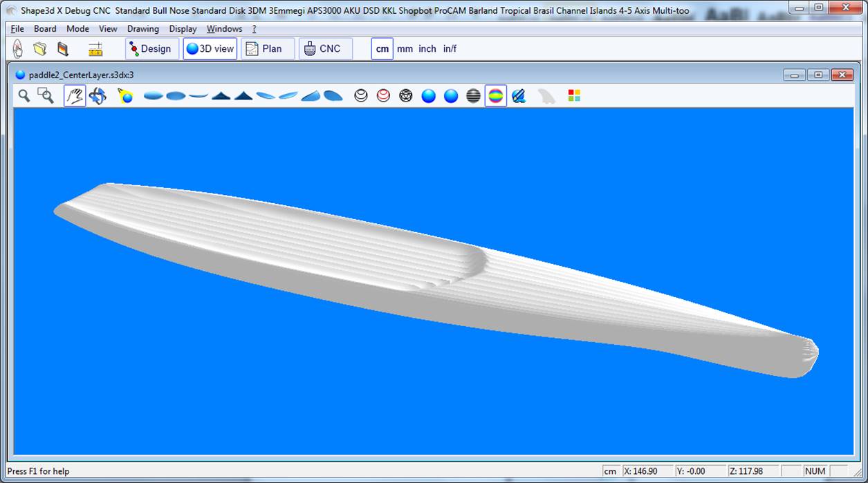The height and width of the screenshot is (483, 868).
Task: Open the File menu
Action: coord(17,29)
